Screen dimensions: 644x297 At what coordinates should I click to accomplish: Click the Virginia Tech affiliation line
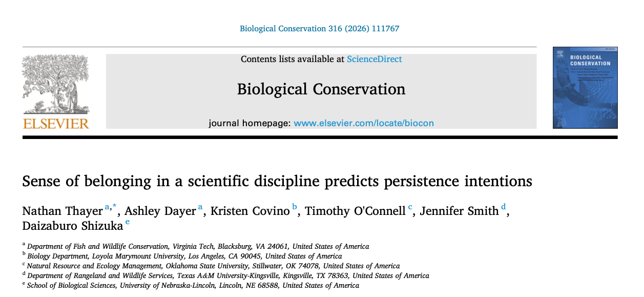point(198,246)
